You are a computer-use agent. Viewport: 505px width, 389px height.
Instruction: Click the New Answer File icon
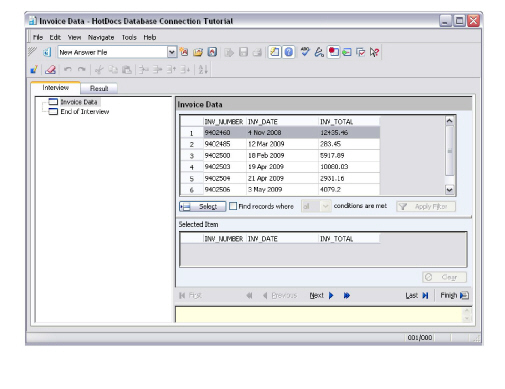coord(184,52)
